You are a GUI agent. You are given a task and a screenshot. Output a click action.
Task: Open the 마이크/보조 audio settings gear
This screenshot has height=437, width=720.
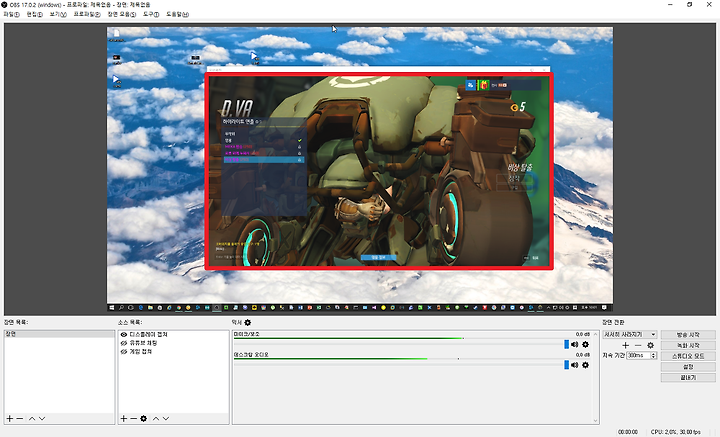point(585,344)
